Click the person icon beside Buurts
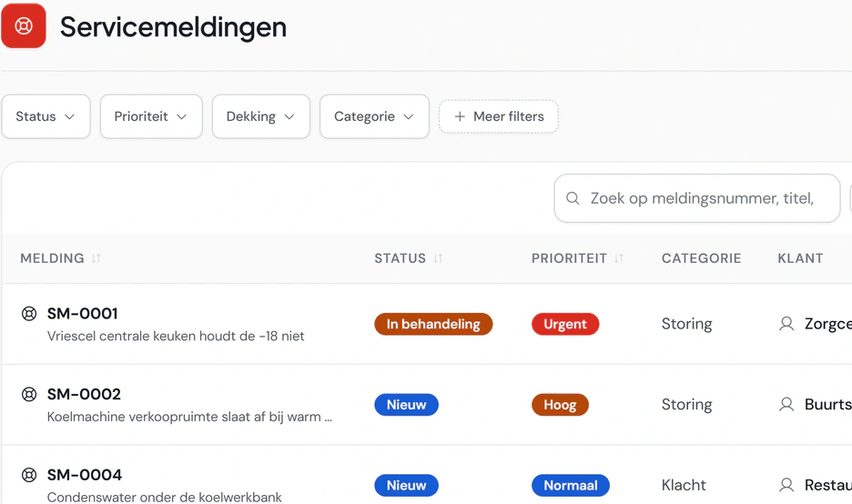Viewport: 852px width, 504px height. tap(786, 404)
